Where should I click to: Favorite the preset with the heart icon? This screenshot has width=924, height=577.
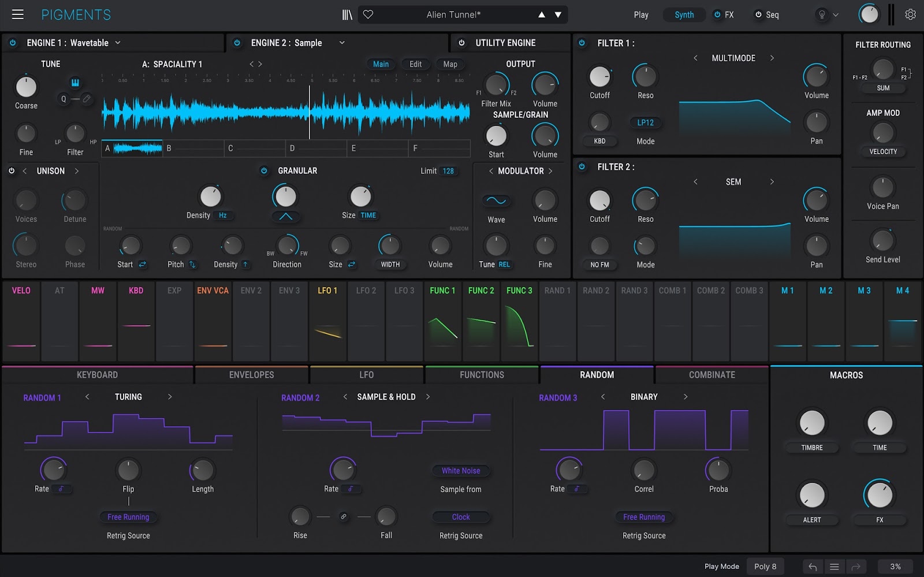coord(368,14)
